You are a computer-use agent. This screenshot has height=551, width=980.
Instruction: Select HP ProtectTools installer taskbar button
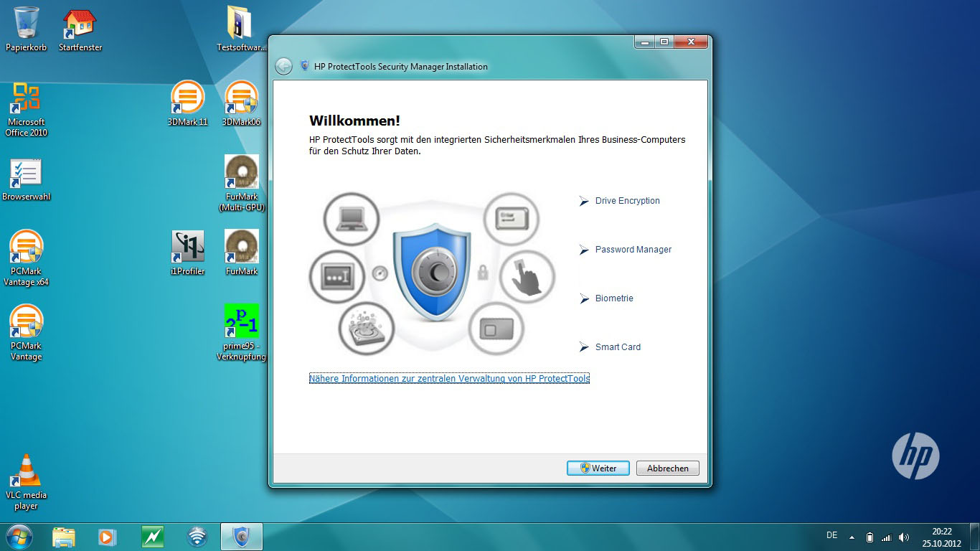[x=242, y=536]
